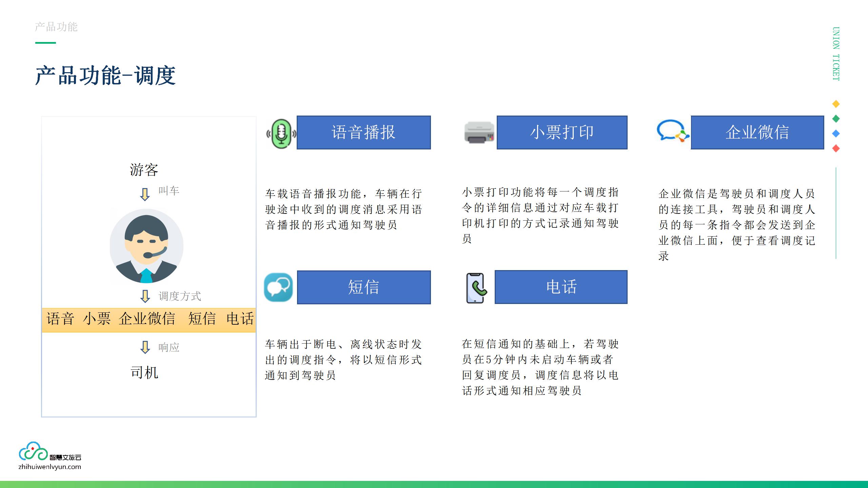Select the 企业微信 blue box
The height and width of the screenshot is (488, 868).
(757, 133)
